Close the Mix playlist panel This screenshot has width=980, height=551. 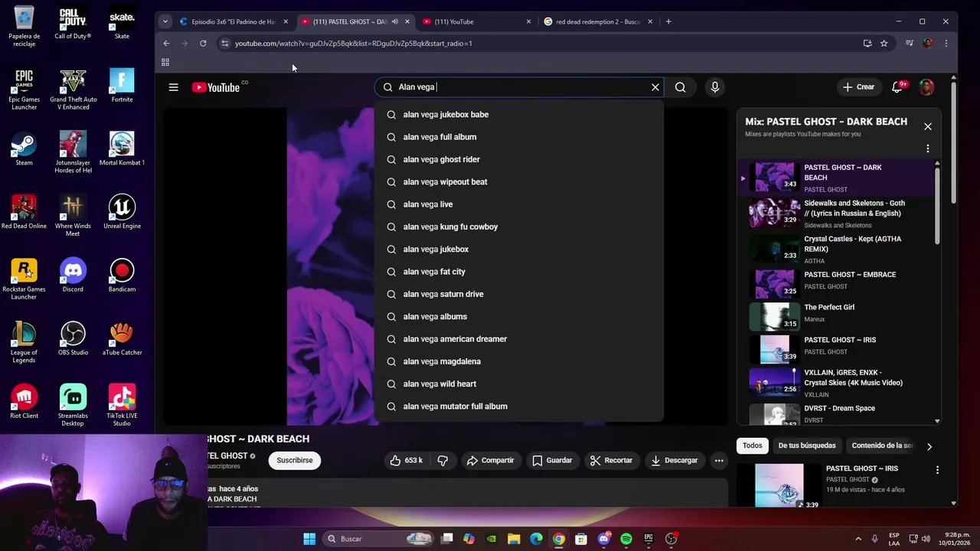pos(928,126)
